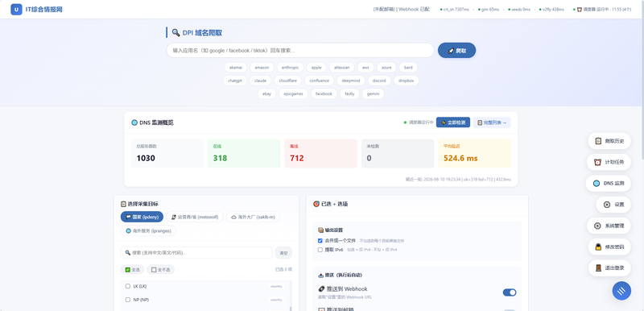Choose the confluence tag chip
The image size is (644, 311).
[x=319, y=81]
